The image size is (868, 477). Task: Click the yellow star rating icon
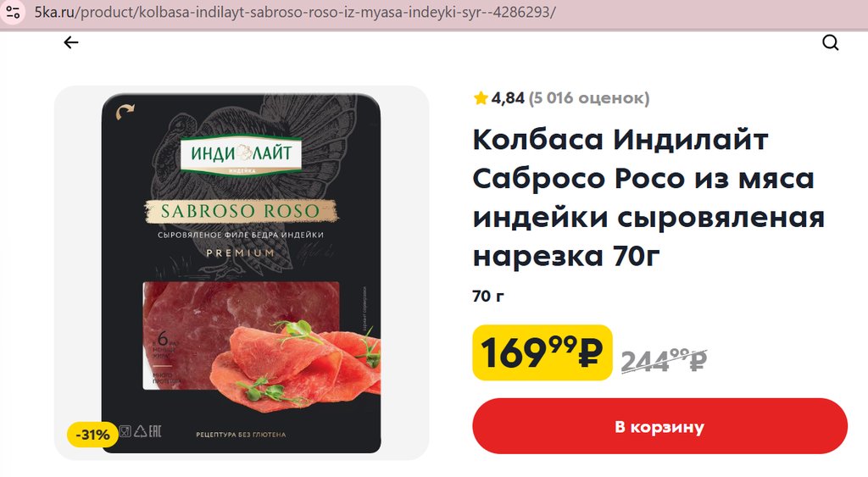[481, 98]
